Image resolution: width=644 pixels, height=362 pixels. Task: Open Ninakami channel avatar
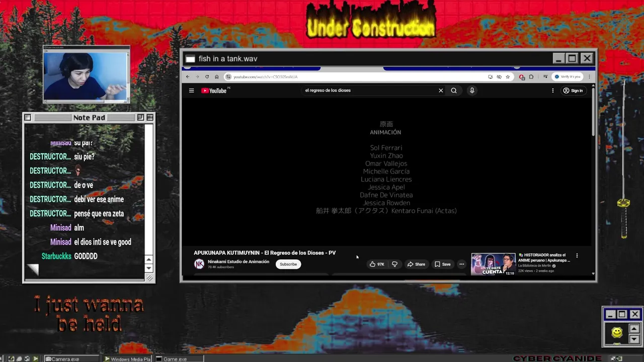tap(199, 264)
